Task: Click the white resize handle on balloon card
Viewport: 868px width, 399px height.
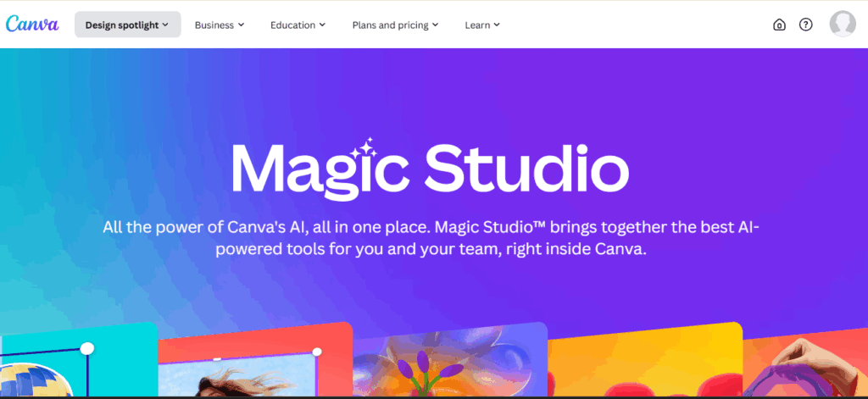Action: [x=87, y=348]
